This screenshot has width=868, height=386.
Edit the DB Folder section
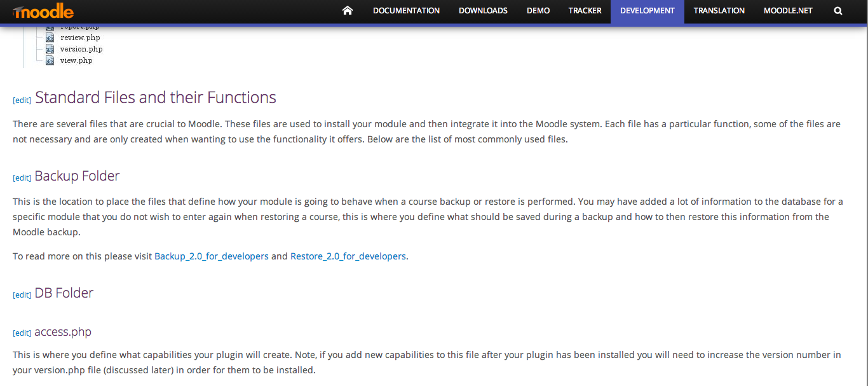pos(22,295)
